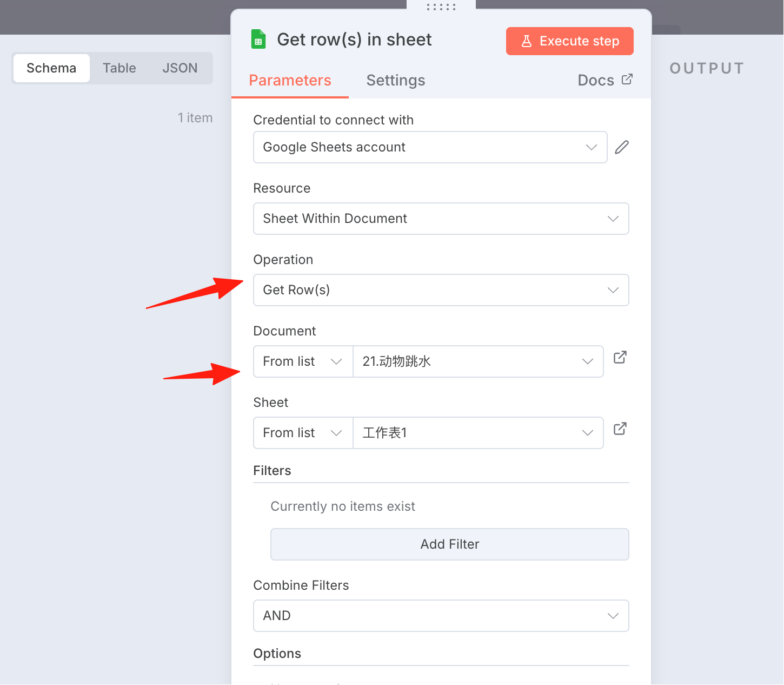Image resolution: width=784 pixels, height=685 pixels.
Task: Switch to the Parameters tab
Action: 290,80
